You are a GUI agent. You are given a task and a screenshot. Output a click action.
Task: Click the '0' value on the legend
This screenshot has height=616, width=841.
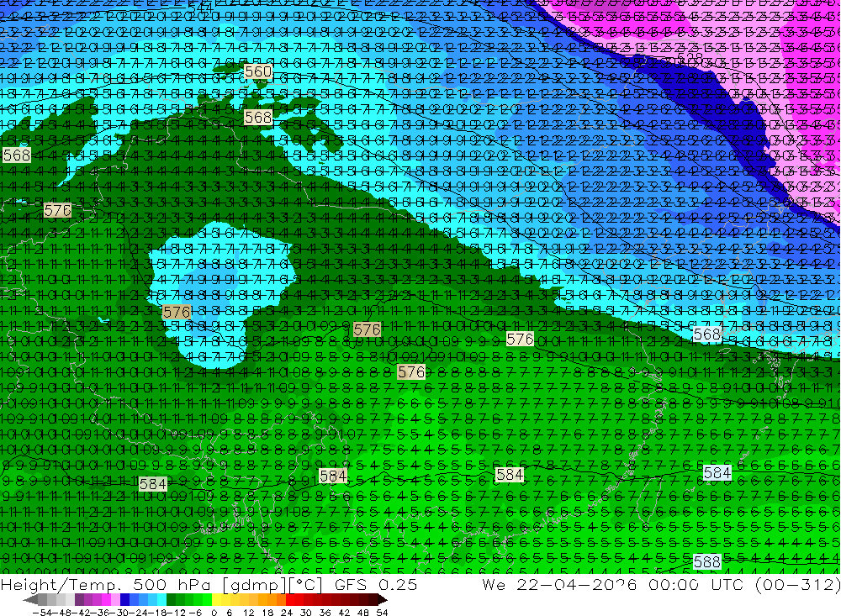tap(214, 613)
